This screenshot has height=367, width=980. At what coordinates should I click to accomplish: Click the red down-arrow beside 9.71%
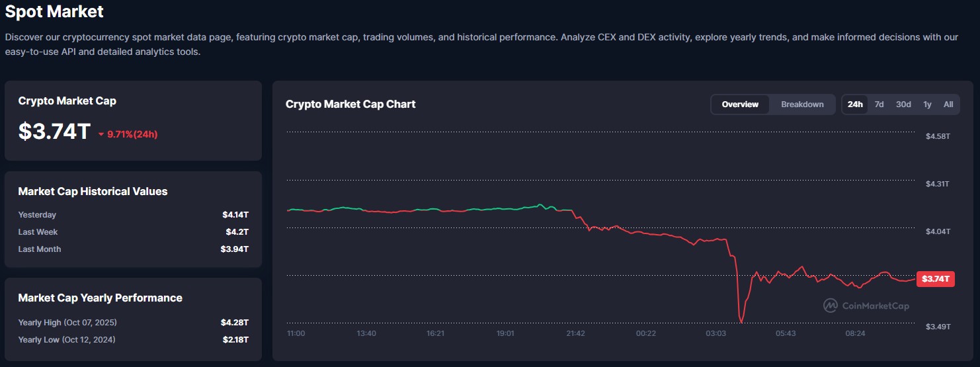pyautogui.click(x=101, y=134)
